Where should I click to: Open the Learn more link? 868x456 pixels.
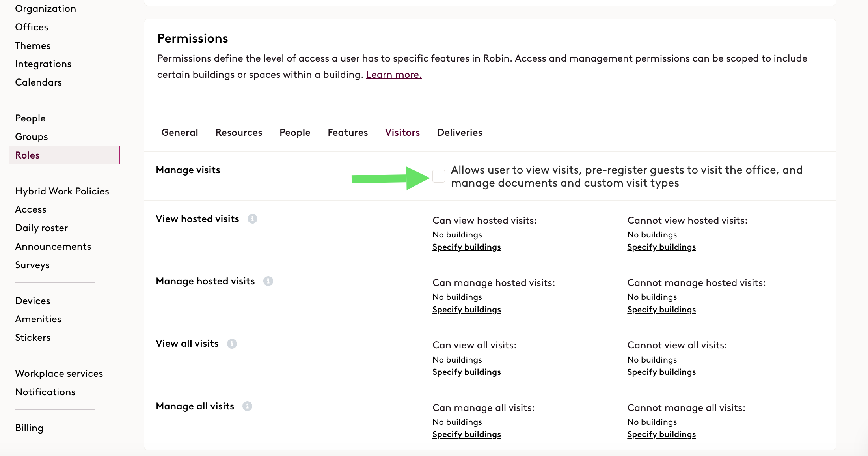pyautogui.click(x=394, y=75)
